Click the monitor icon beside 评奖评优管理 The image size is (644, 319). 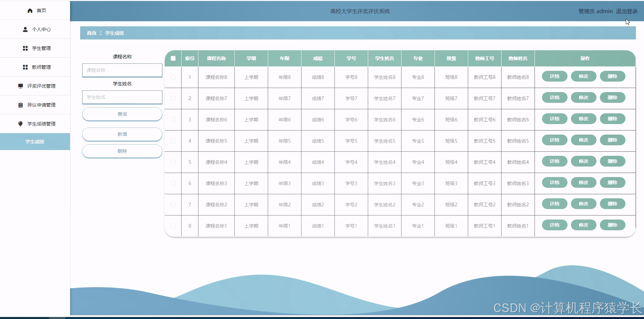21,86
